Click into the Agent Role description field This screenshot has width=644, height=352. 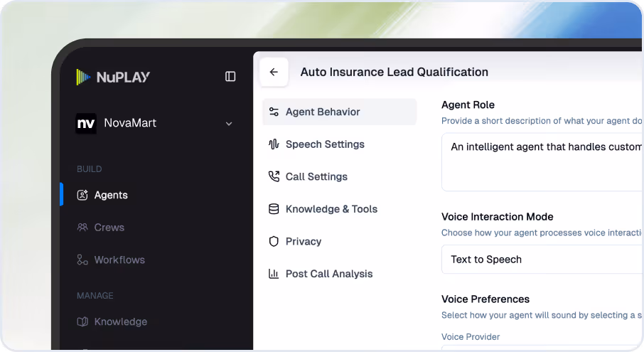[x=542, y=162]
